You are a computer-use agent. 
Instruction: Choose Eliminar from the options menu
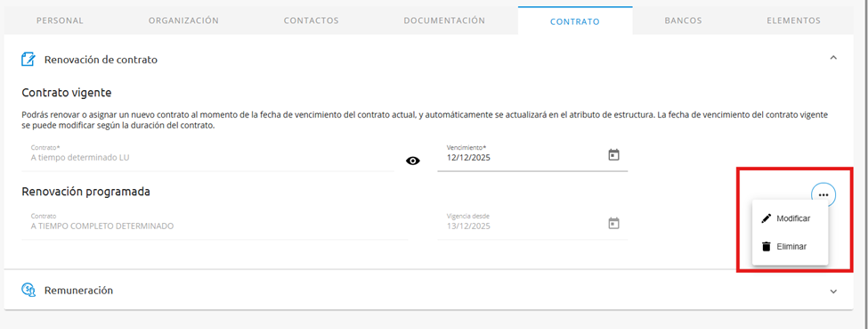[x=790, y=246]
